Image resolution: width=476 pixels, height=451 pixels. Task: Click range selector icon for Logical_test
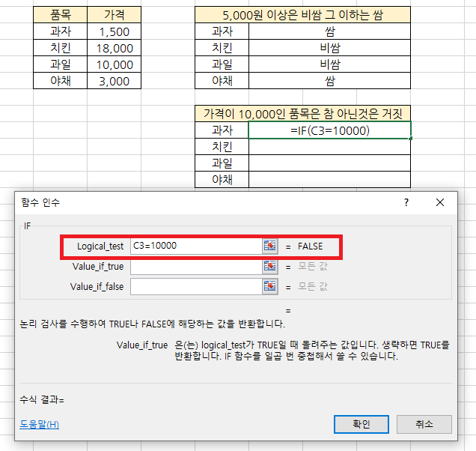pyautogui.click(x=270, y=246)
